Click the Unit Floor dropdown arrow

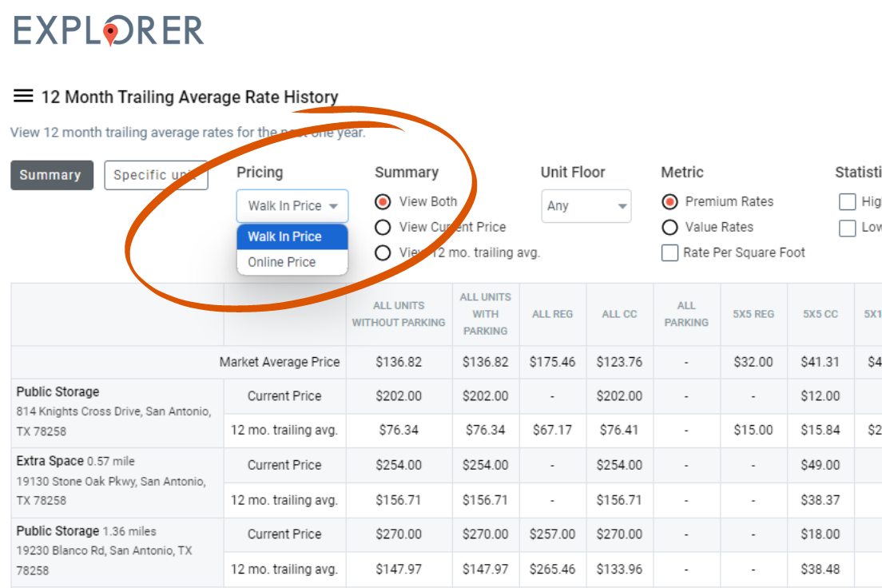[622, 206]
